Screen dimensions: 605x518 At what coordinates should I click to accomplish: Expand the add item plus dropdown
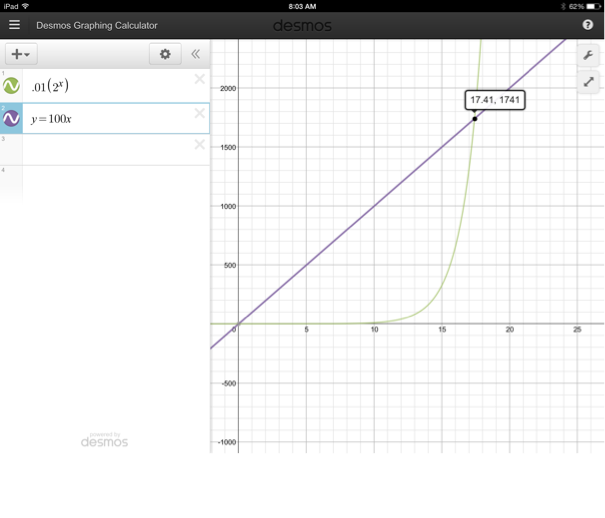click(x=20, y=54)
